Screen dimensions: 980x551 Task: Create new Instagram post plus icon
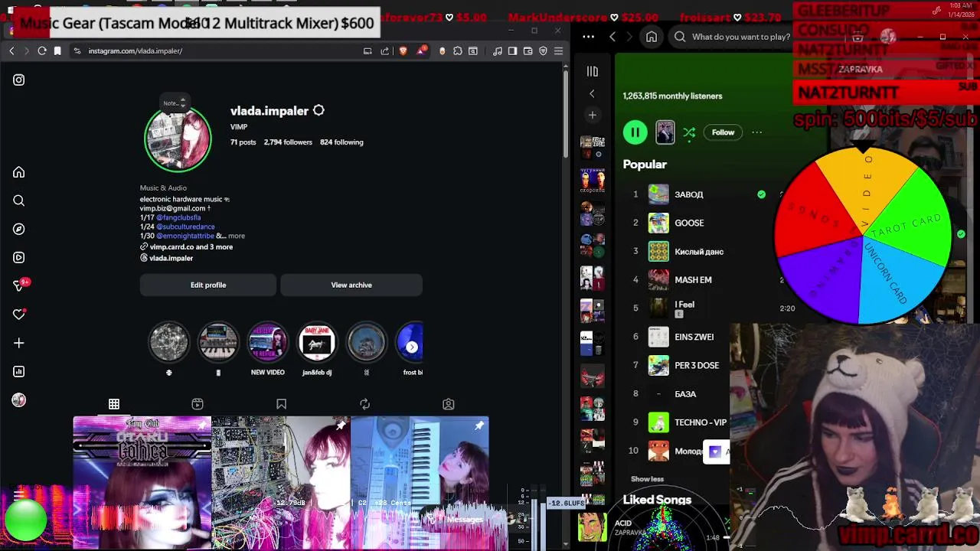click(18, 343)
